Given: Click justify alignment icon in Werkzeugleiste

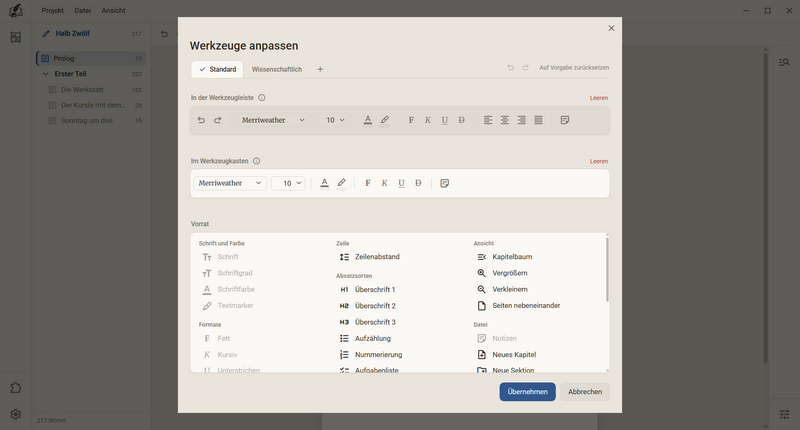Looking at the screenshot, I should (538, 120).
